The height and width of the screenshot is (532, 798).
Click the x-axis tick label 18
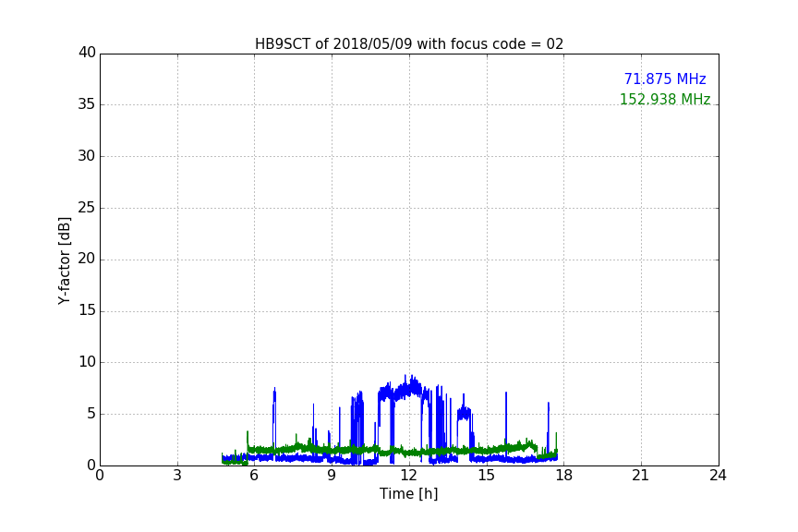tap(564, 476)
